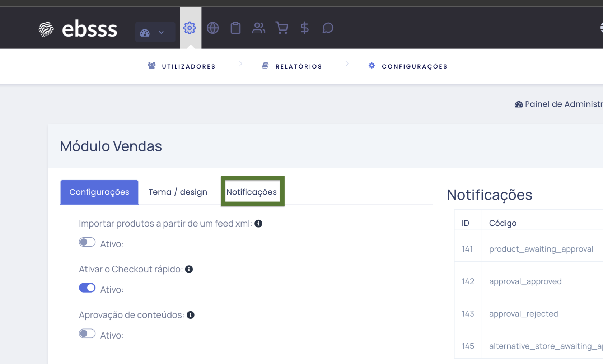The width and height of the screenshot is (603, 364).
Task: Open the users group icon in header
Action: 258,28
